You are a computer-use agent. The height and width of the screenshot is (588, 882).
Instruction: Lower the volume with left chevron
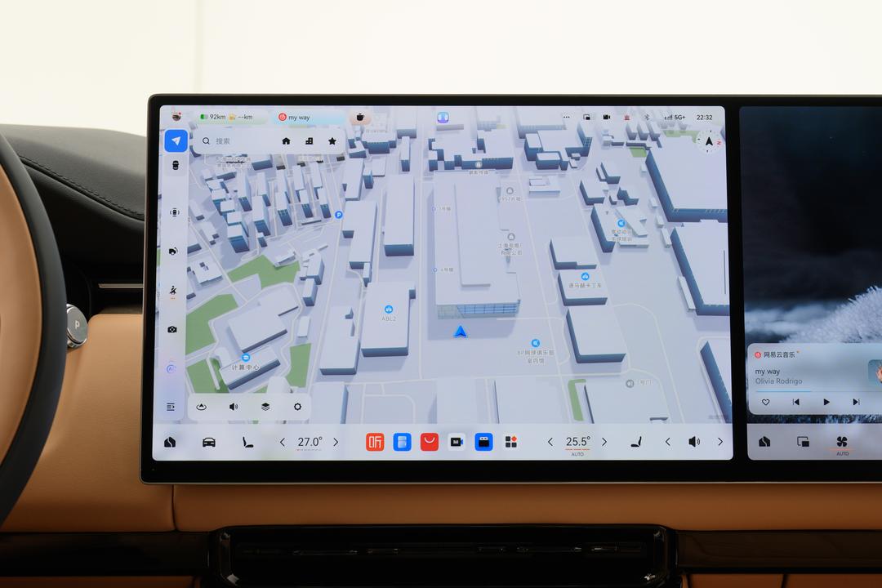(x=668, y=443)
